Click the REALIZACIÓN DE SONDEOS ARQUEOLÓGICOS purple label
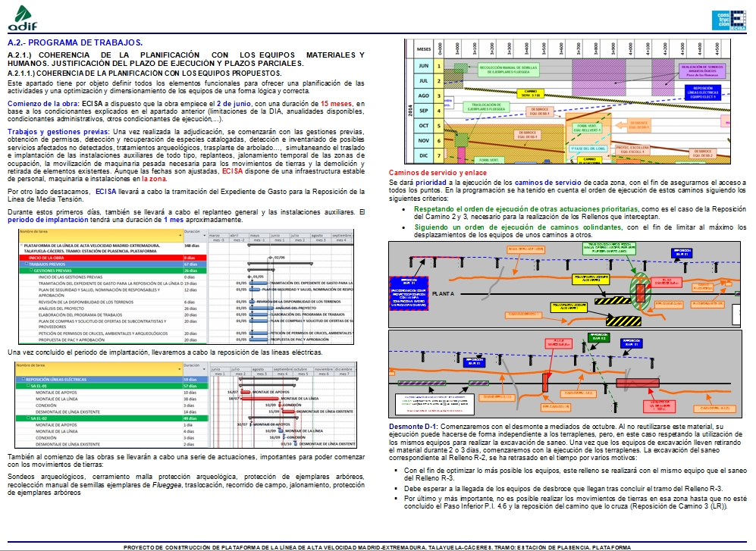 pyautogui.click(x=702, y=70)
